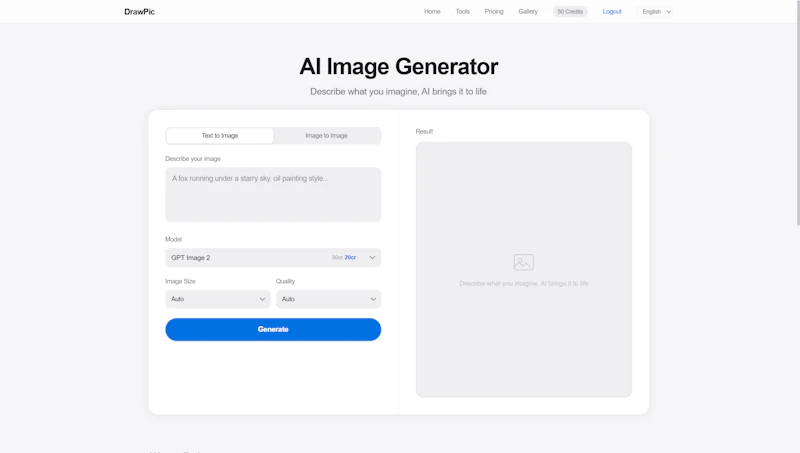Go to the Pricing page
The image size is (800, 453).
[493, 11]
